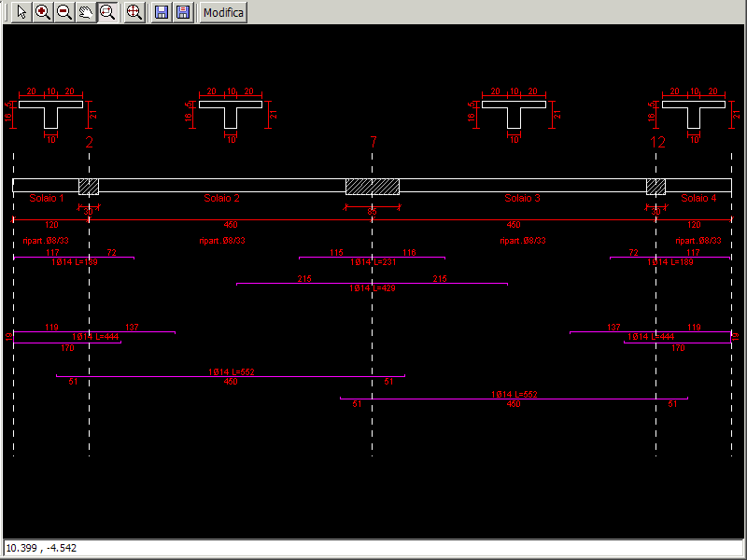Viewport: 747px width, 560px height.
Task: Click the hatched support under node 12
Action: [x=655, y=186]
